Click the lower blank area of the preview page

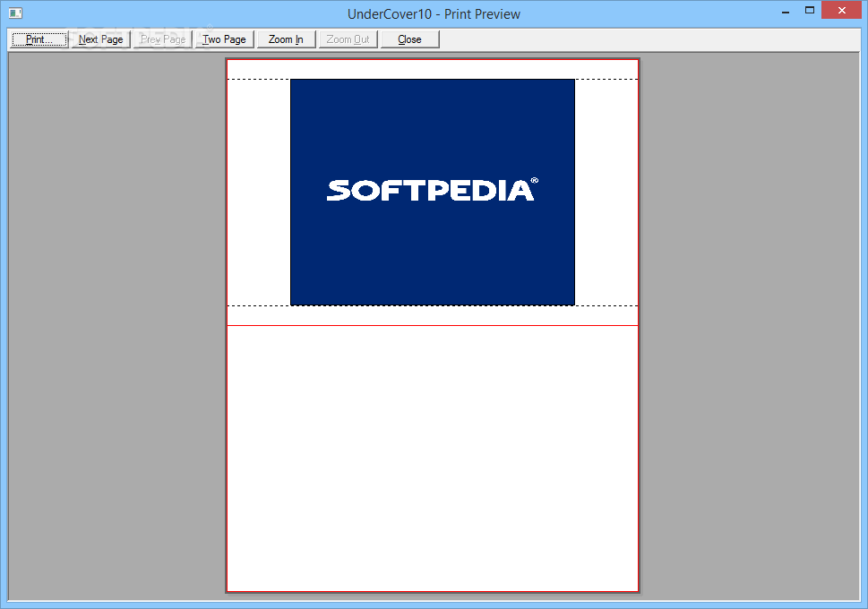click(x=433, y=459)
